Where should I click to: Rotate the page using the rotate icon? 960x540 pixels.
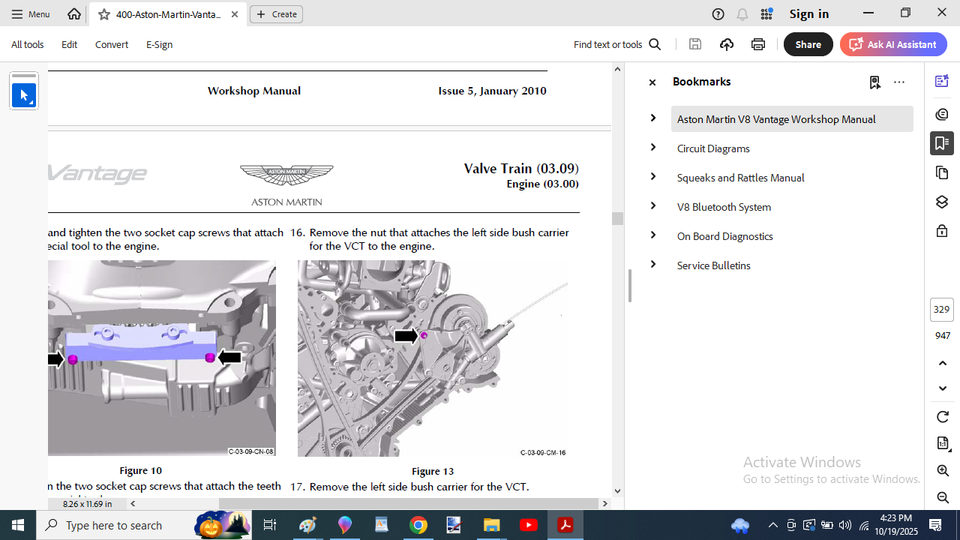point(942,416)
